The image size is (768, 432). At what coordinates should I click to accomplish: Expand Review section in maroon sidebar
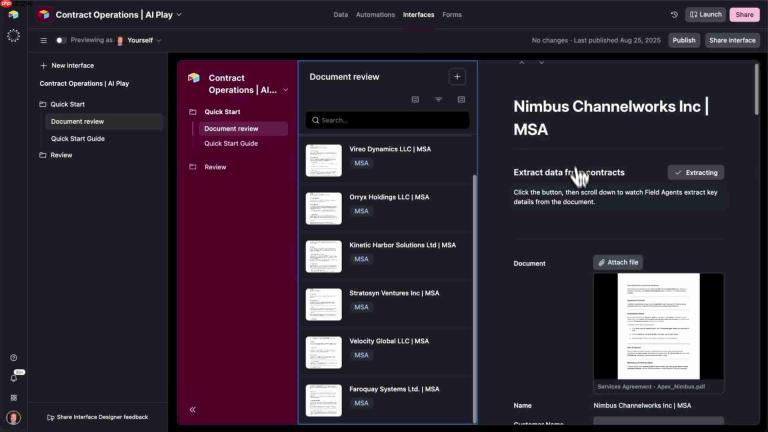pos(192,167)
